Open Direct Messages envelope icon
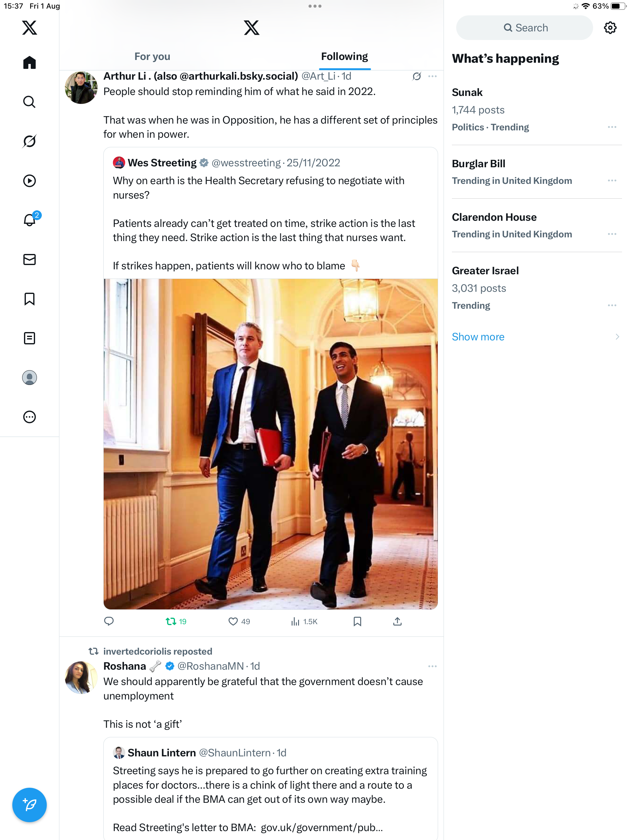The height and width of the screenshot is (840, 630). [x=29, y=260]
